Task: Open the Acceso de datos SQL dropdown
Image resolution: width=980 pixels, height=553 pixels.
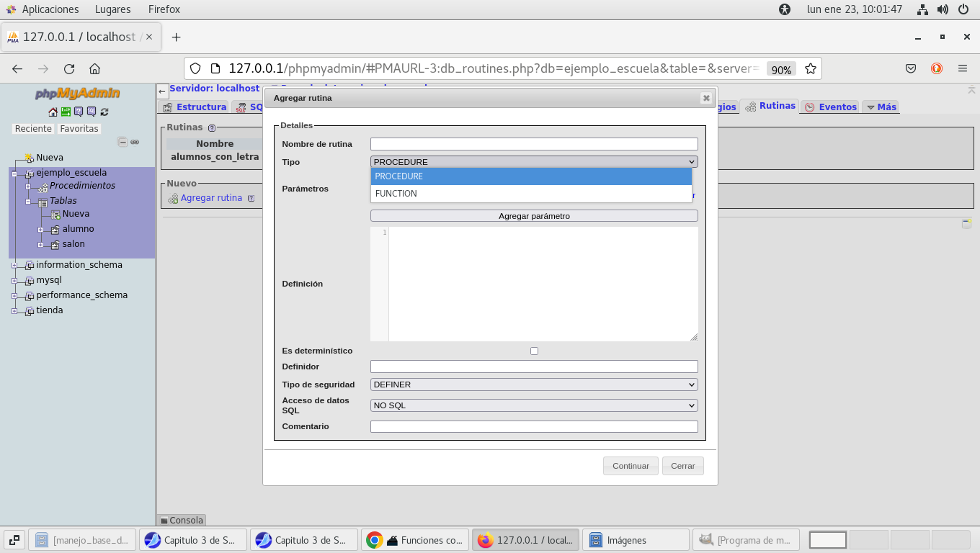Action: point(533,405)
